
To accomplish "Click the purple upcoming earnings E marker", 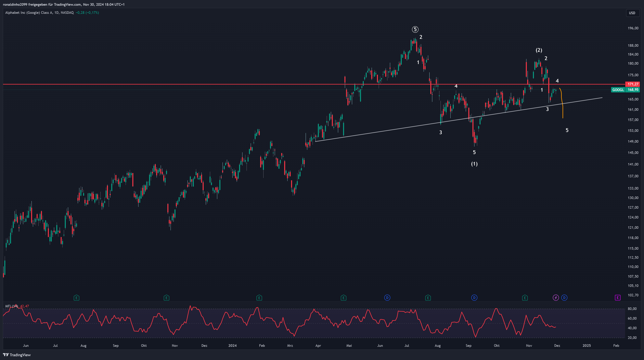I will click(618, 298).
